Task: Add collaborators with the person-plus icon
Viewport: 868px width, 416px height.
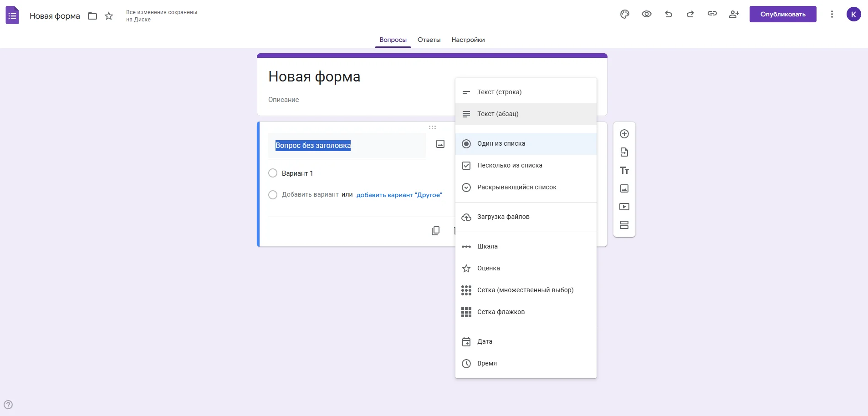Action: [734, 14]
